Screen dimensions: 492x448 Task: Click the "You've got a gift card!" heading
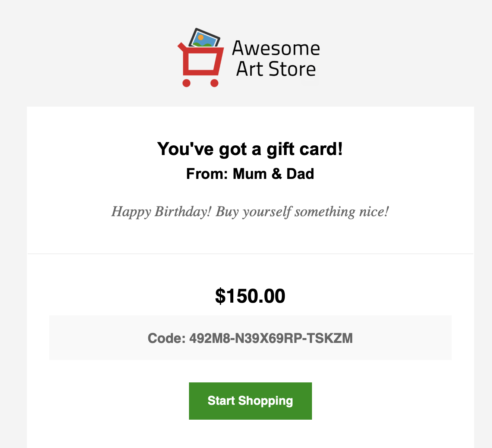[250, 149]
